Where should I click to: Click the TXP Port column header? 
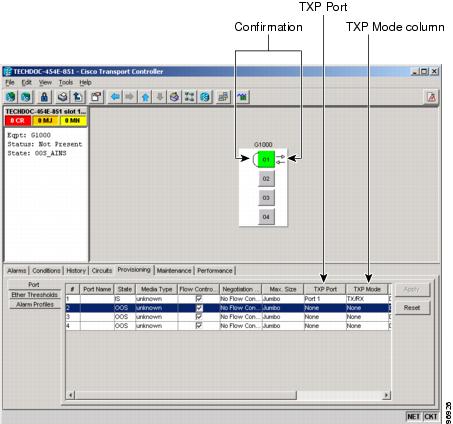pos(325,289)
